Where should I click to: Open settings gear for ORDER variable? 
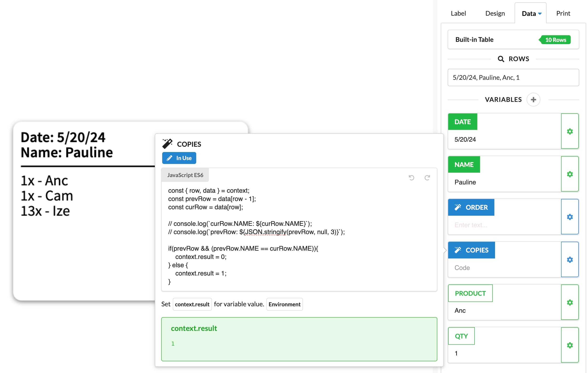(569, 217)
